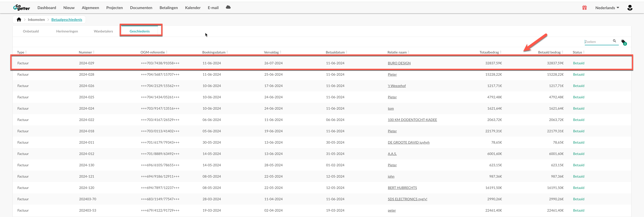The height and width of the screenshot is (217, 644).
Task: Open the Algemeen menu
Action: [90, 8]
